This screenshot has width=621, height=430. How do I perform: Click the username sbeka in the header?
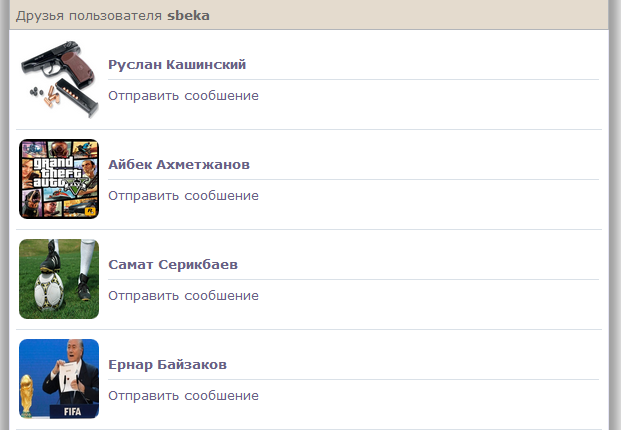tap(188, 16)
